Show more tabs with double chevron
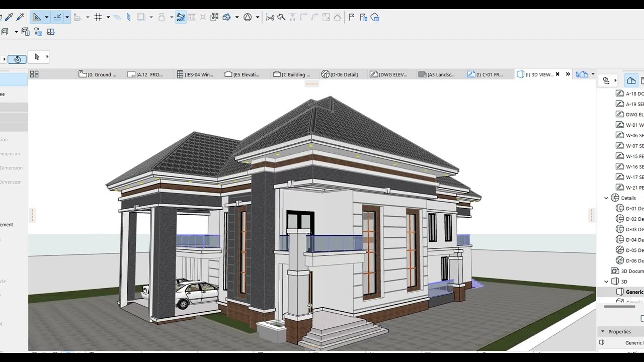This screenshot has width=644, height=362. 568,74
